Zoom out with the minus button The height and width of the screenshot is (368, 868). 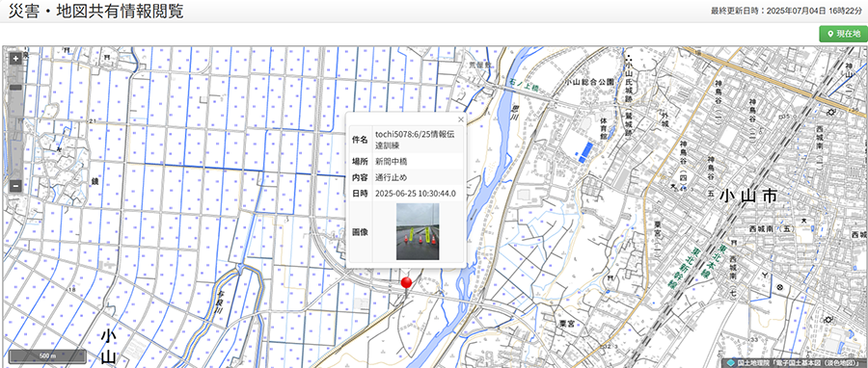coord(15,186)
